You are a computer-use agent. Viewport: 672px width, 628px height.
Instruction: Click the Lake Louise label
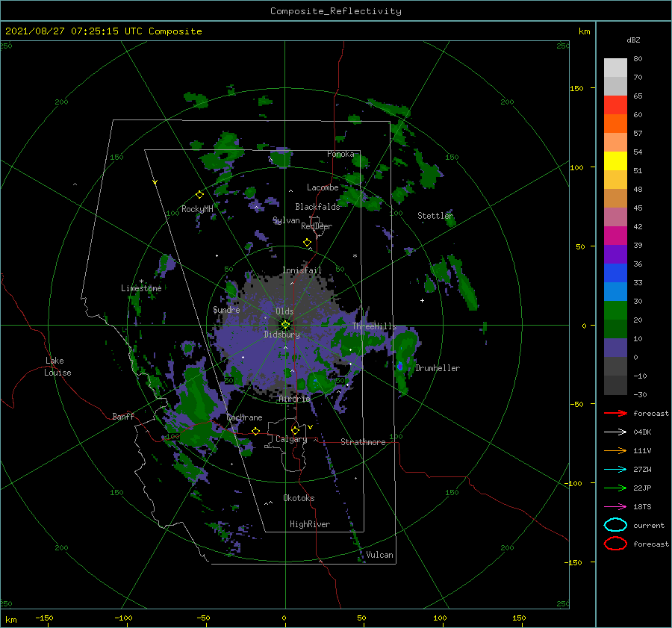pyautogui.click(x=57, y=367)
